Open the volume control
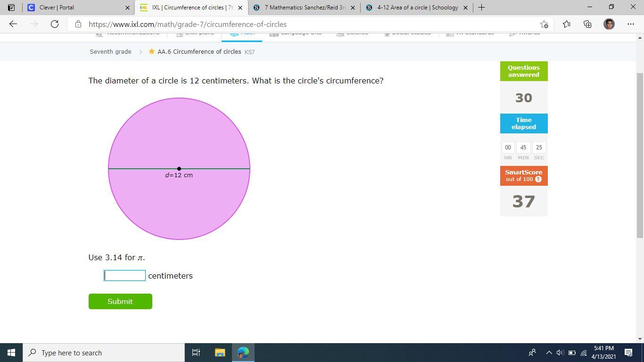 tap(560, 353)
